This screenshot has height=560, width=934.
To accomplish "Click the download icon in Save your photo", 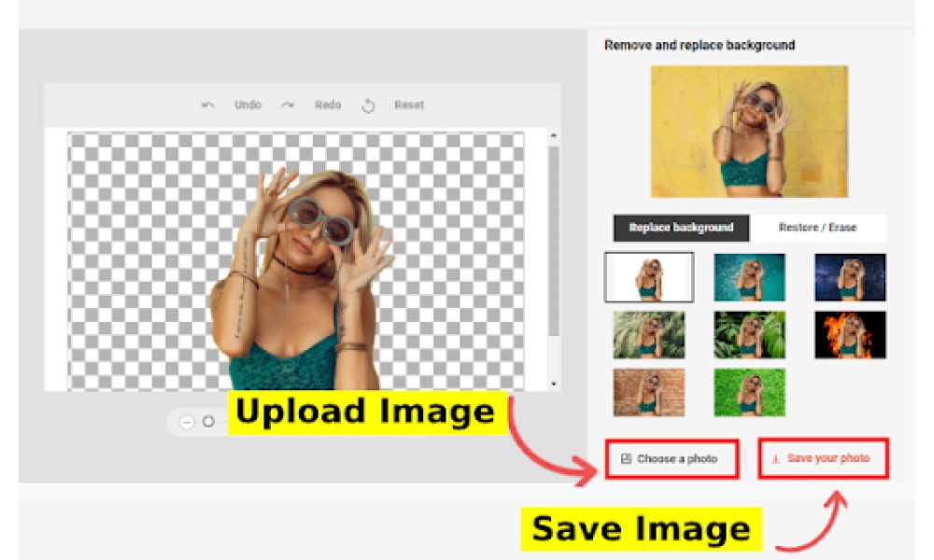I will pos(775,459).
